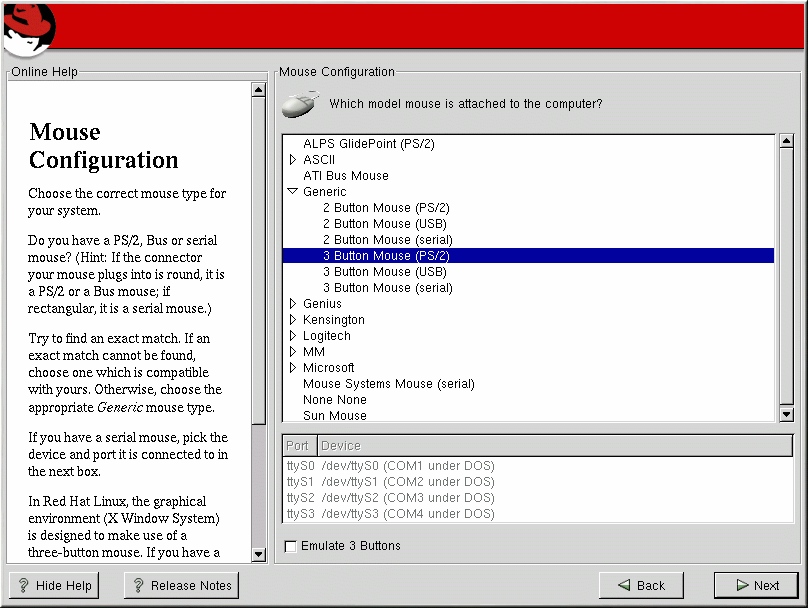Expand the ASCII mouse group
808x608 pixels.
click(293, 160)
